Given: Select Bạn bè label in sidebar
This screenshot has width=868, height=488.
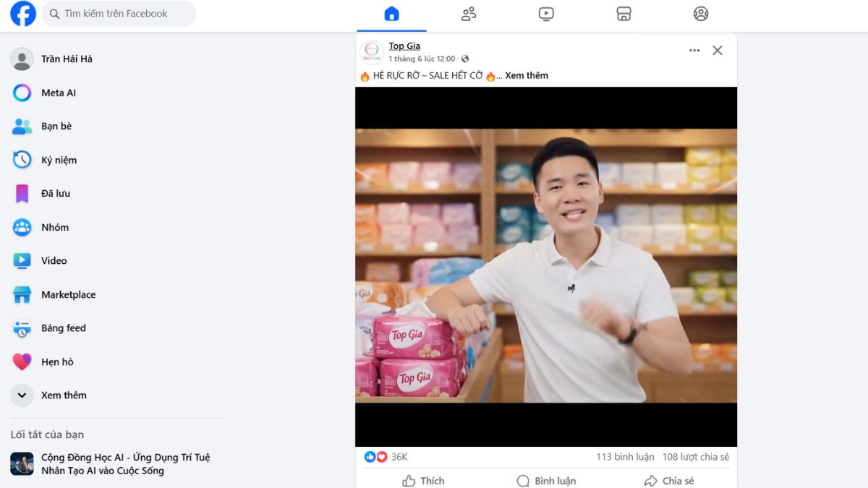Looking at the screenshot, I should point(56,127).
